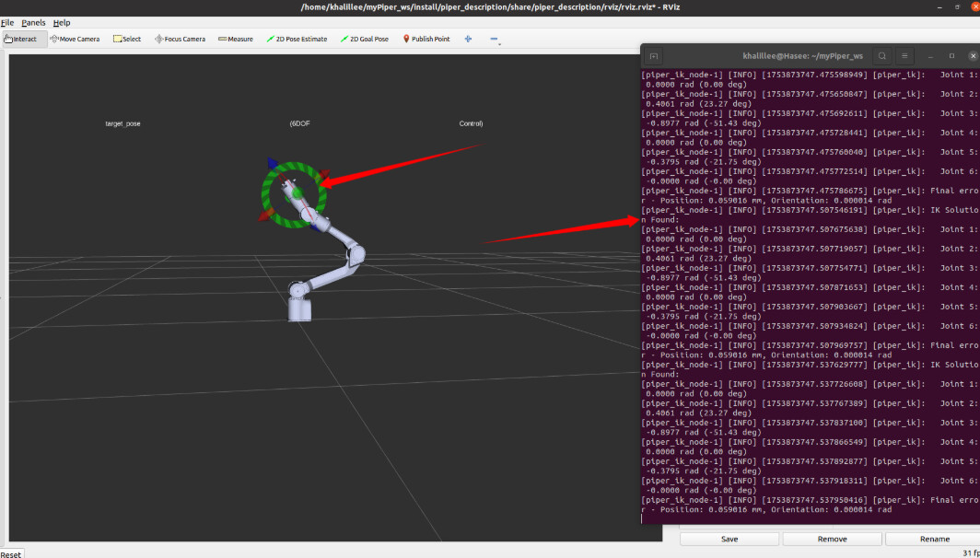The image size is (980, 558).
Task: Select the Interact tool
Action: tap(24, 39)
